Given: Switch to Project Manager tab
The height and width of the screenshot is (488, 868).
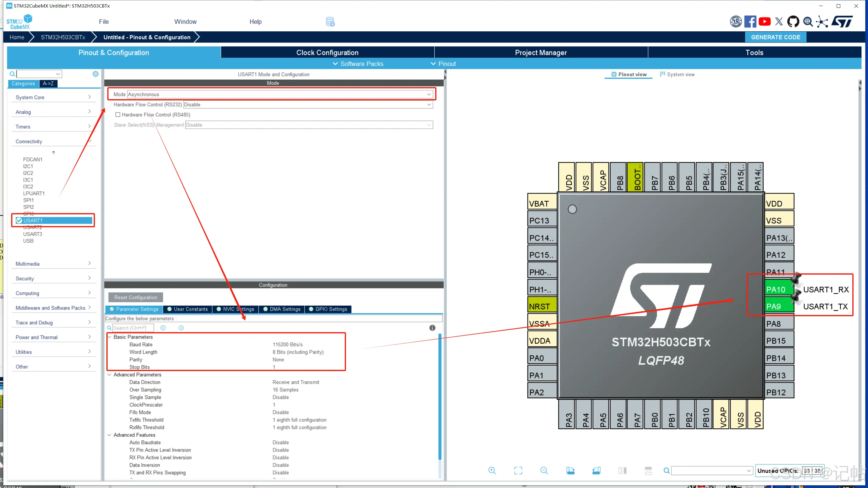Looking at the screenshot, I should pyautogui.click(x=541, y=52).
